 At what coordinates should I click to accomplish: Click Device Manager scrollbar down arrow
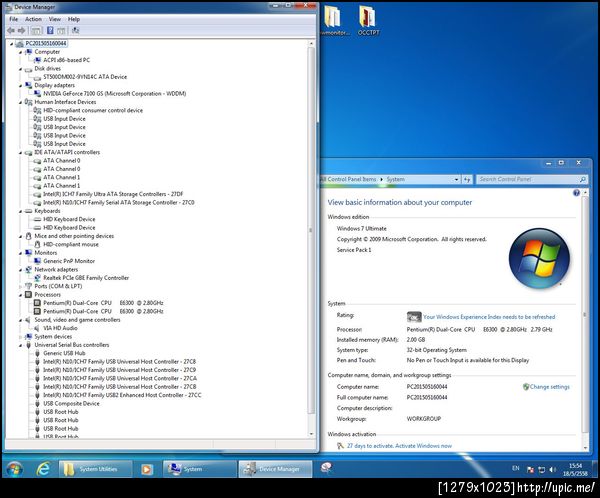311,434
